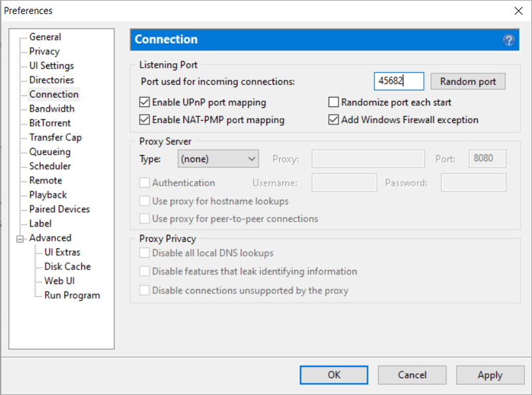Click the Random port button

pos(468,81)
